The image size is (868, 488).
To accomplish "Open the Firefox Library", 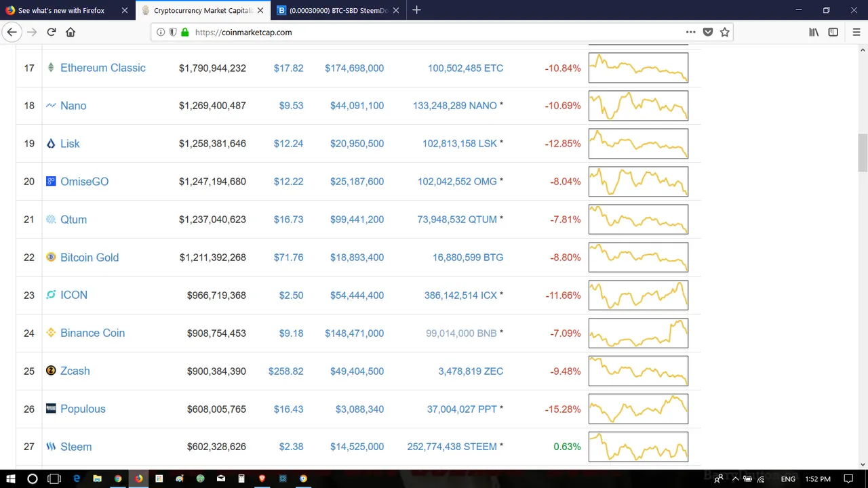I will click(x=814, y=32).
